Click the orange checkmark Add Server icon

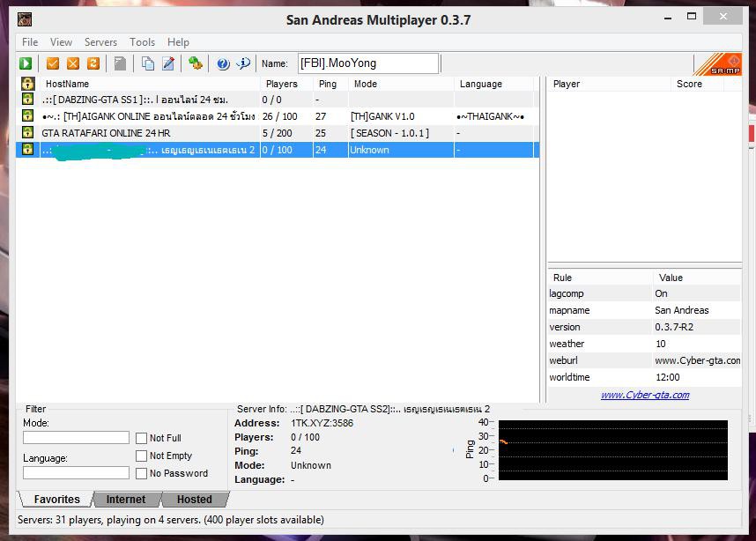[53, 63]
